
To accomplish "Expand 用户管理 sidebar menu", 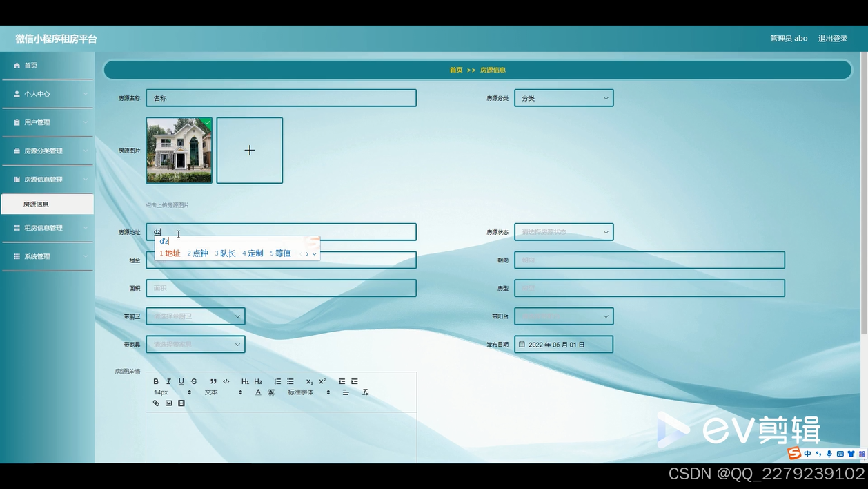I will [x=47, y=122].
